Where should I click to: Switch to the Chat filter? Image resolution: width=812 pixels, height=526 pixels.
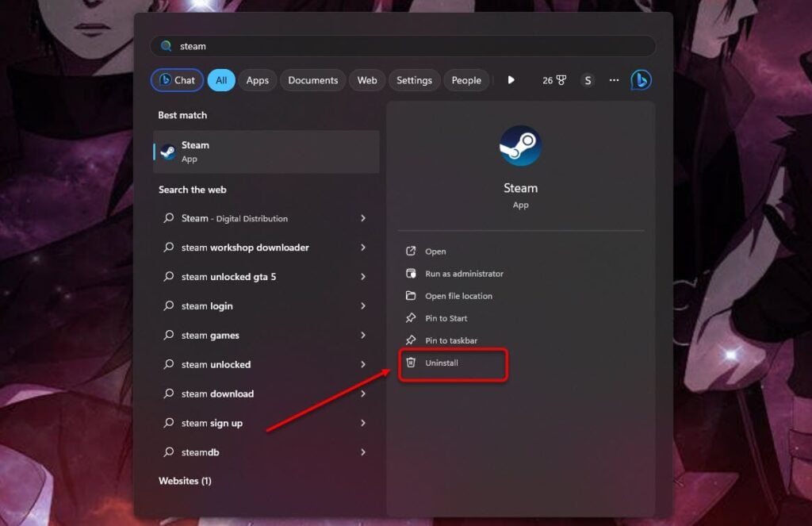[x=177, y=80]
